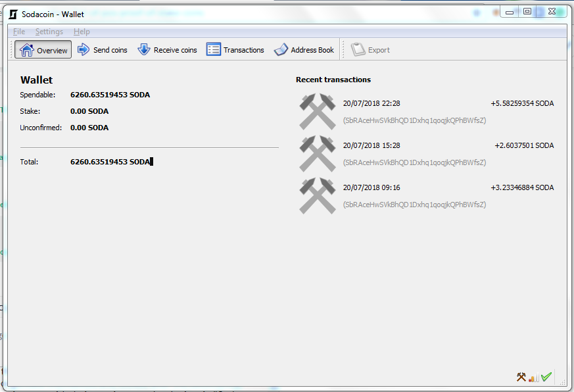The image size is (574, 392).
Task: Open the Help menu
Action: pos(82,32)
